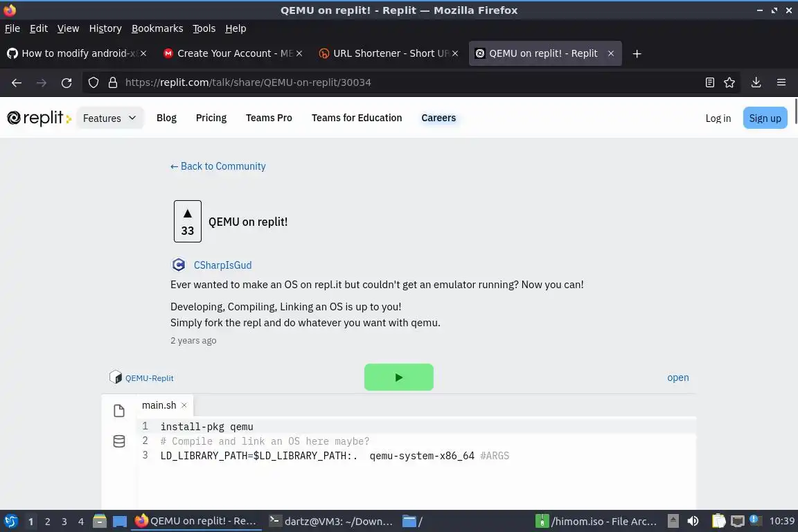
Task: Close the main.sh editor tab
Action: click(x=184, y=405)
